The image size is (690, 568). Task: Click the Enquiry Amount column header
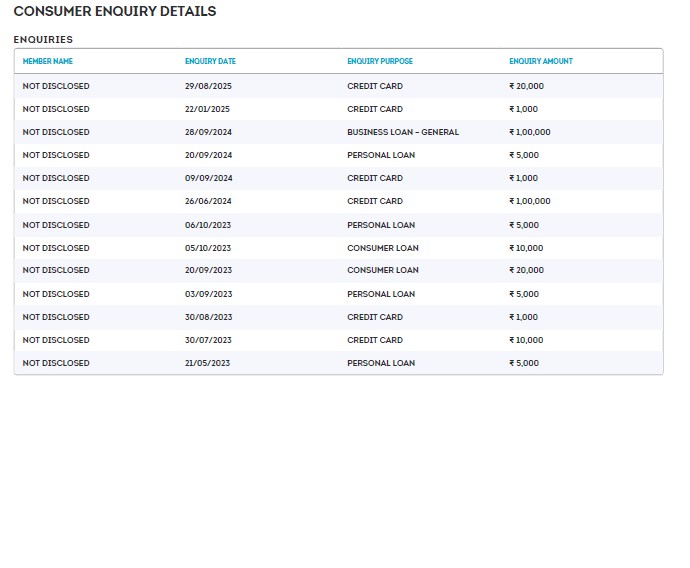541,61
